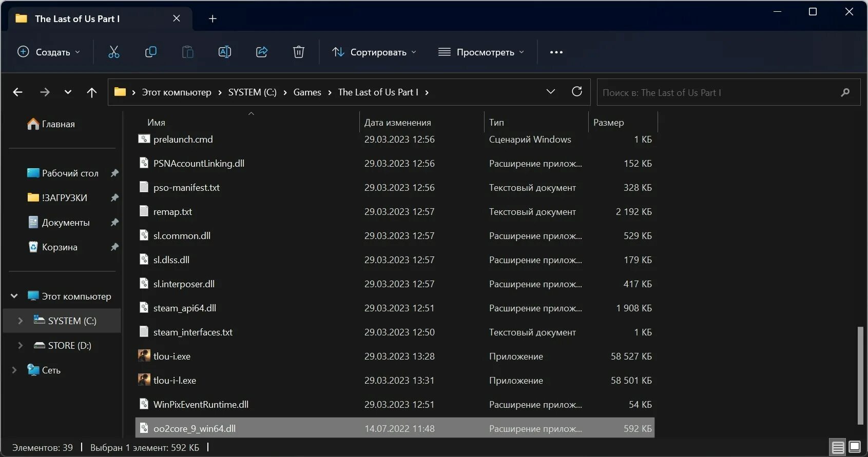This screenshot has width=868, height=457.
Task: Switch to large thumbnails view icon
Action: coord(855,447)
